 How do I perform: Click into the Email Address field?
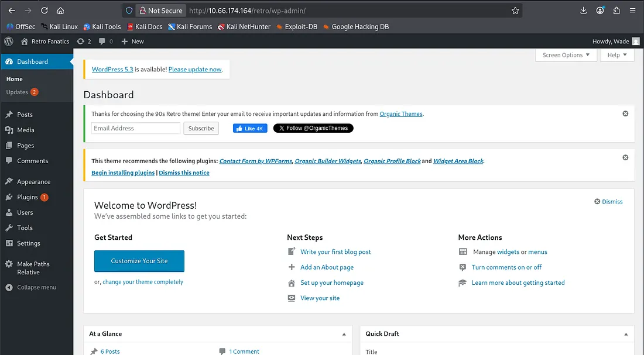135,128
